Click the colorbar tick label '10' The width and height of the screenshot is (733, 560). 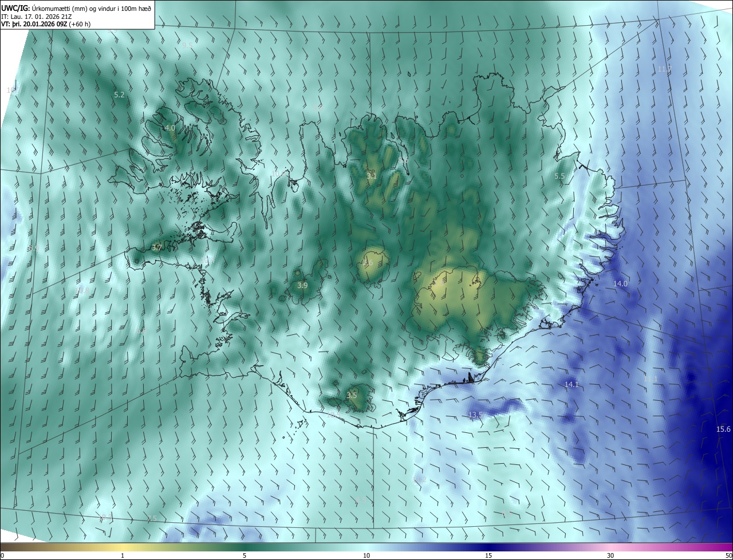366,555
